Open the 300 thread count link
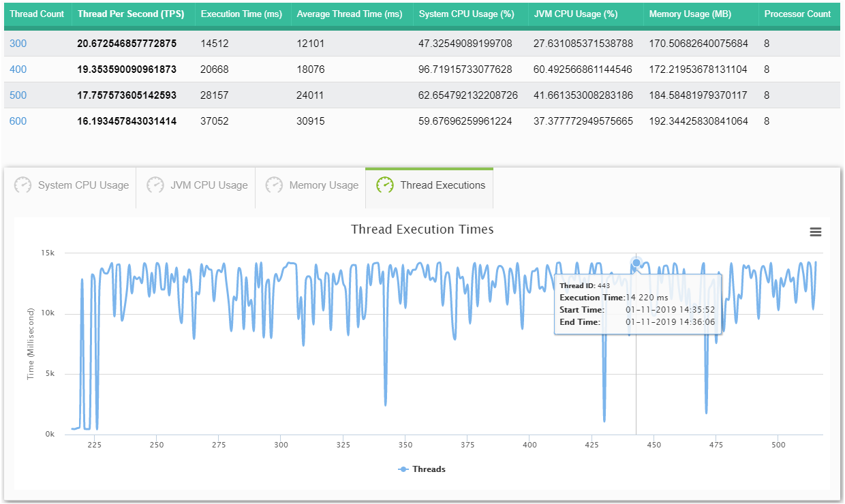This screenshot has height=504, width=845. tap(18, 44)
